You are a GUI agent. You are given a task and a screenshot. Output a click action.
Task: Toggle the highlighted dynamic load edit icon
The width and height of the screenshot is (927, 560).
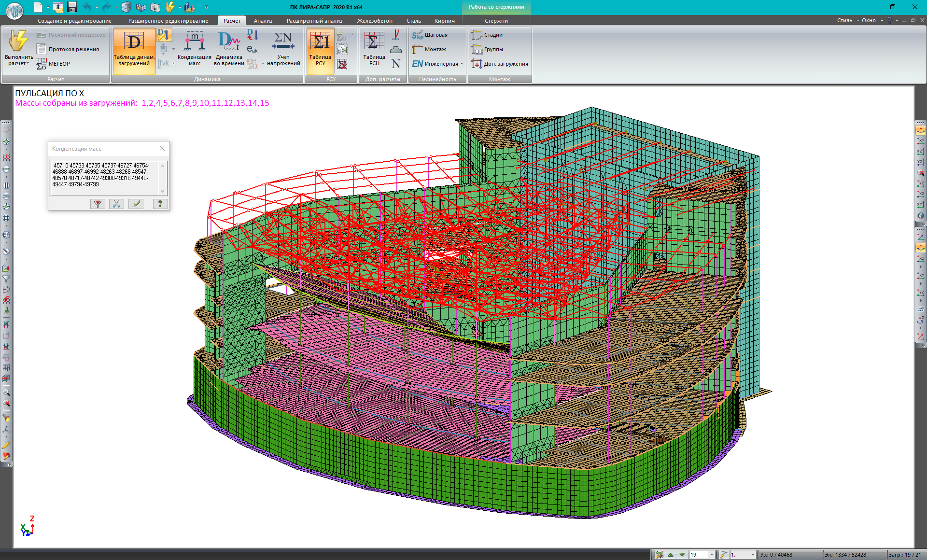point(164,35)
